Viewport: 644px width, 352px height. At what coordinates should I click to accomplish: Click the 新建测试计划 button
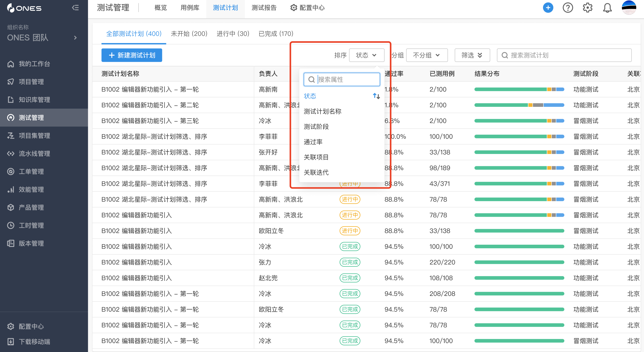click(x=132, y=55)
